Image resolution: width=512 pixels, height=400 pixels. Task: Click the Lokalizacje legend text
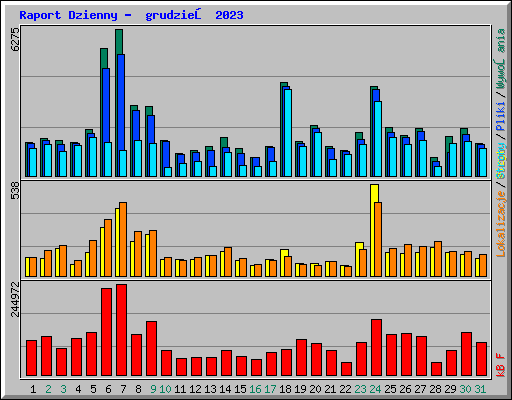pos(501,223)
